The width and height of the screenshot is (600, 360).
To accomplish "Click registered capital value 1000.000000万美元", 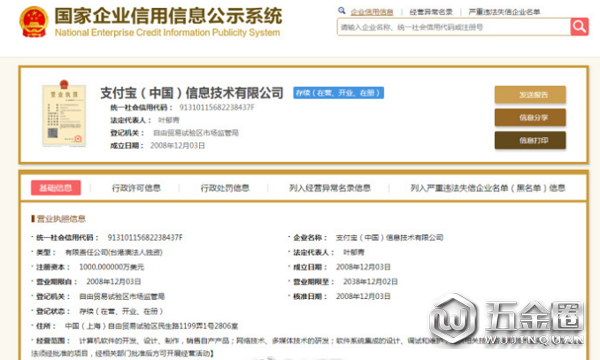I will (x=111, y=267).
